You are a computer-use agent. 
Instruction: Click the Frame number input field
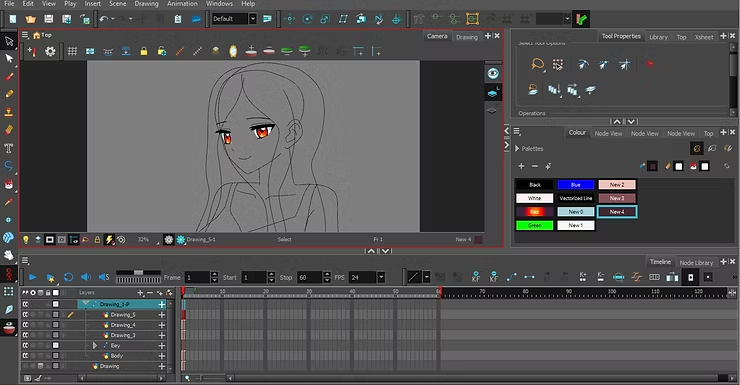[197, 277]
